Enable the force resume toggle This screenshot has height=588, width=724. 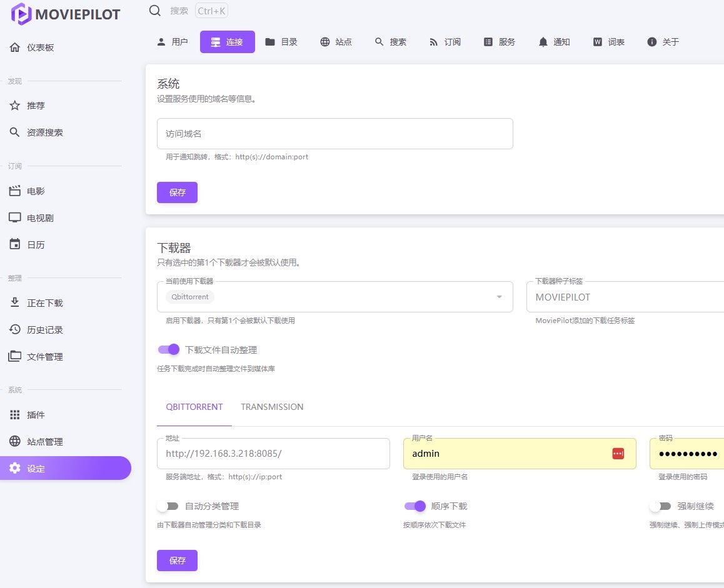click(660, 506)
